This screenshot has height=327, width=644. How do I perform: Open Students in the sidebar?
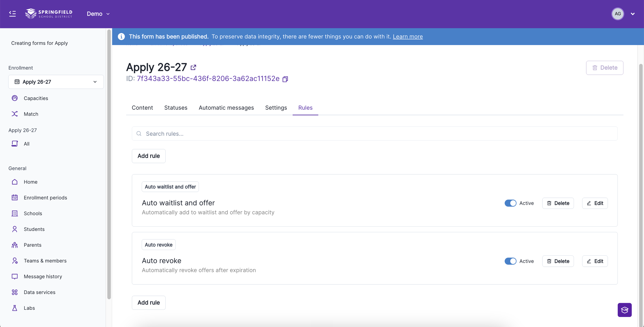point(34,229)
